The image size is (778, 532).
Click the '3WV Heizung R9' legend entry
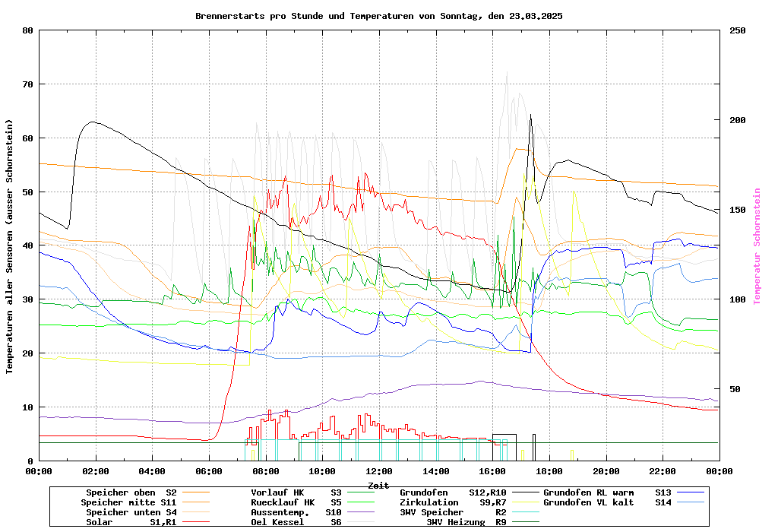pos(466,522)
